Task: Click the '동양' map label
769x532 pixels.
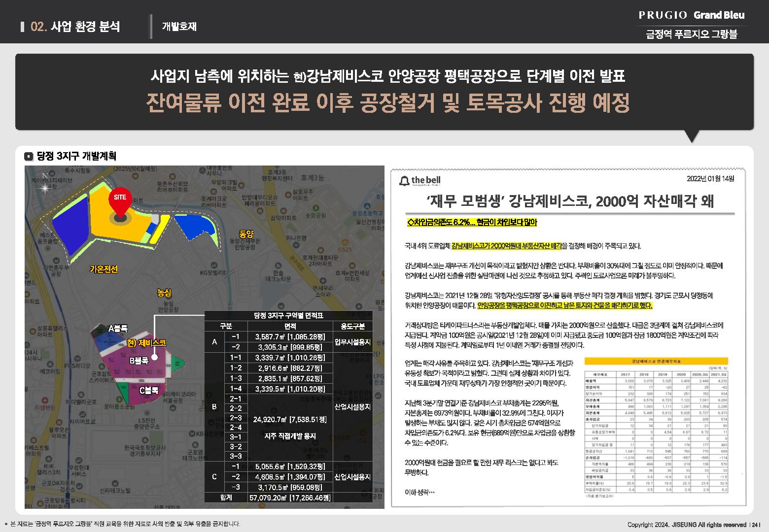Action: pos(246,234)
